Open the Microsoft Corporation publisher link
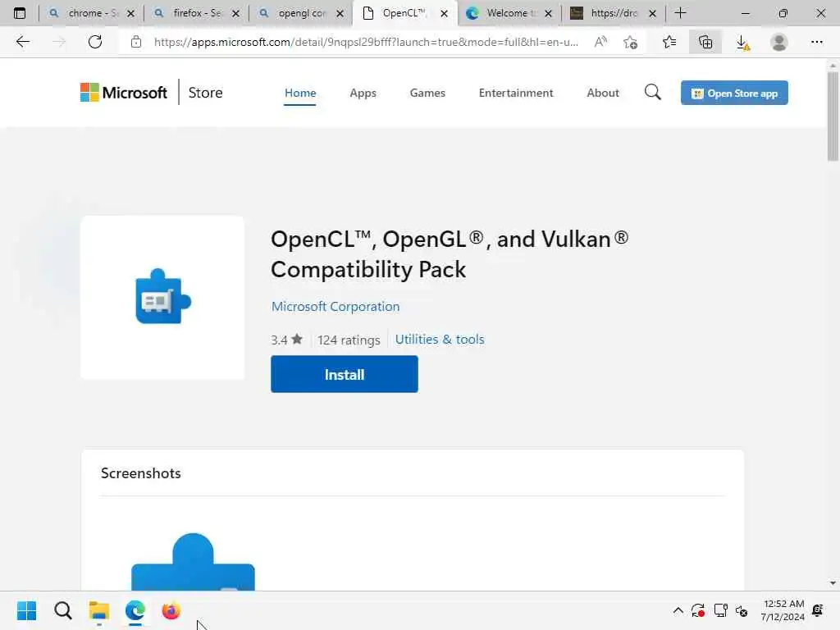This screenshot has width=840, height=630. pyautogui.click(x=336, y=307)
